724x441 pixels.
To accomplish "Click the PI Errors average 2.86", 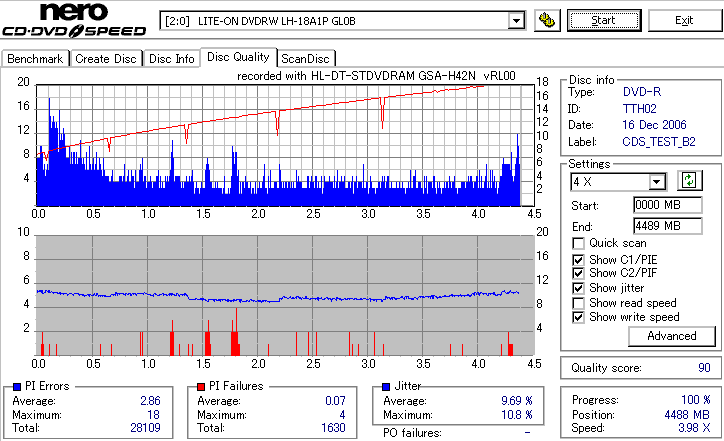I will tap(151, 401).
